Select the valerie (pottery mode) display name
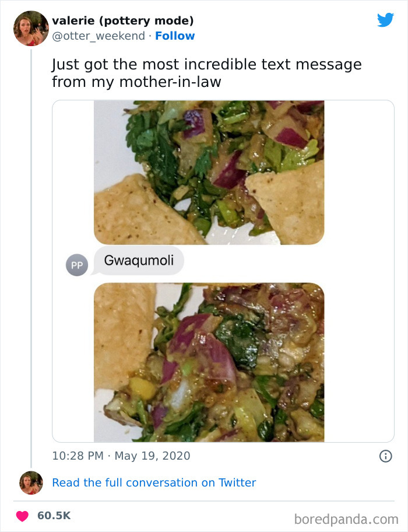 click(x=126, y=20)
